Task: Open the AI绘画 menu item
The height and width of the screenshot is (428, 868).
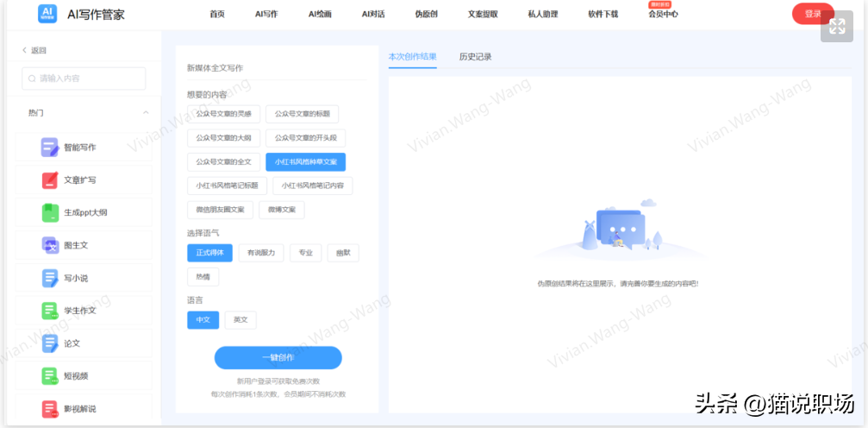Action: 320,15
